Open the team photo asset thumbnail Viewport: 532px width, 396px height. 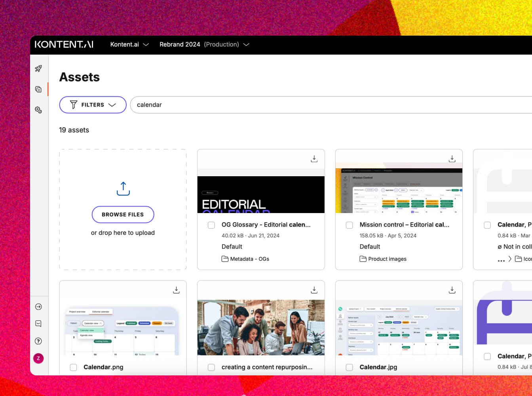click(x=261, y=327)
